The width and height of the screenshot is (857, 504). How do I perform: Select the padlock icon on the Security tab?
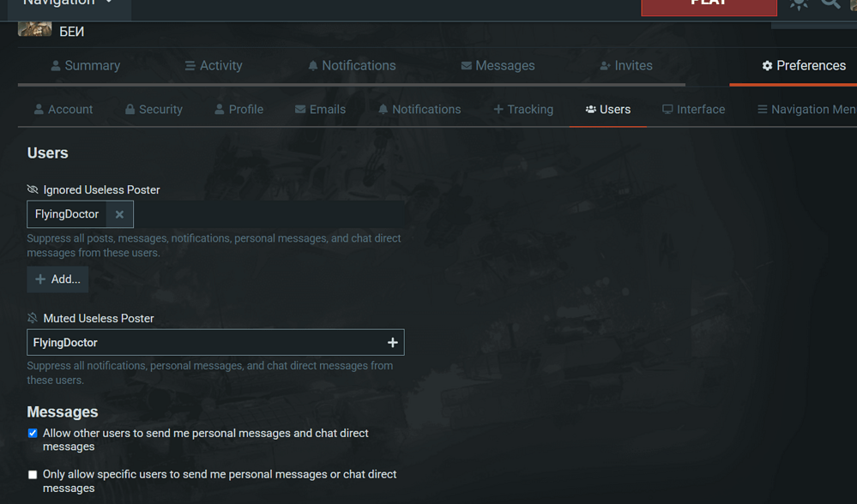click(x=131, y=109)
